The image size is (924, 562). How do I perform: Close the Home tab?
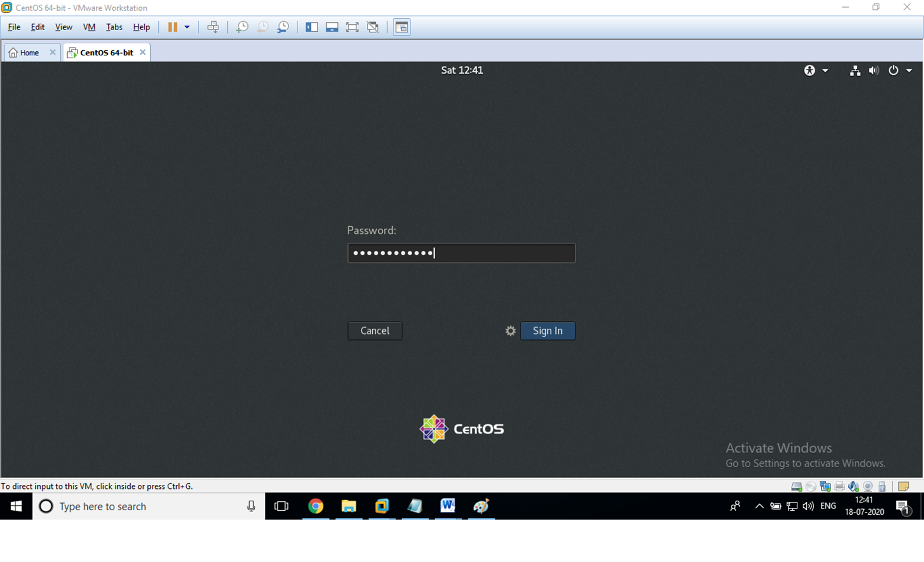[x=52, y=52]
